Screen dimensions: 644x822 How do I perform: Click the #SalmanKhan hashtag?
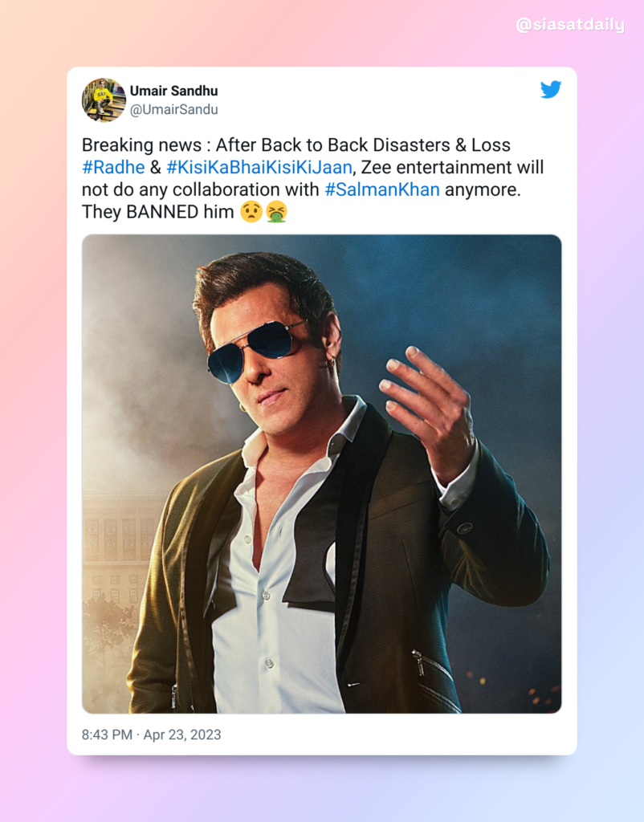coord(382,189)
